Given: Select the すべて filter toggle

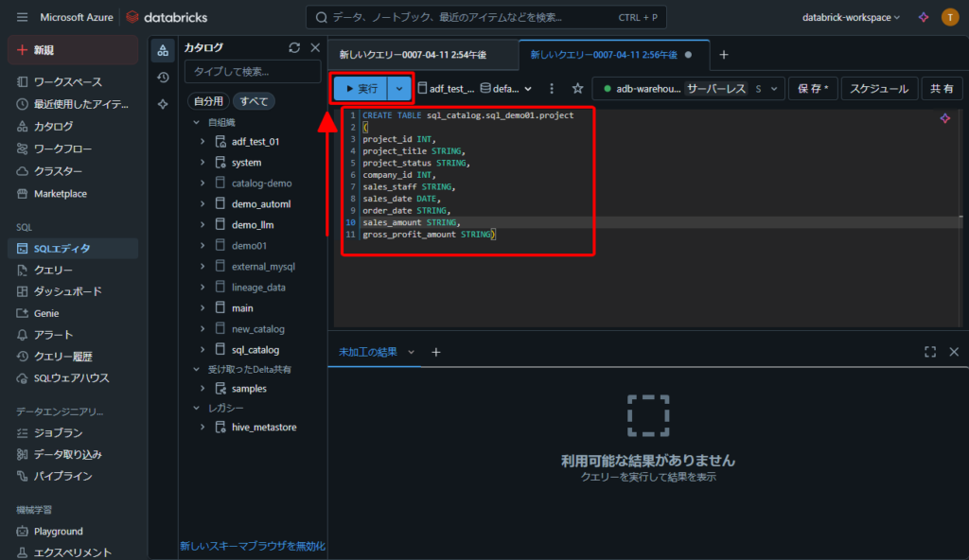Looking at the screenshot, I should click(x=254, y=101).
